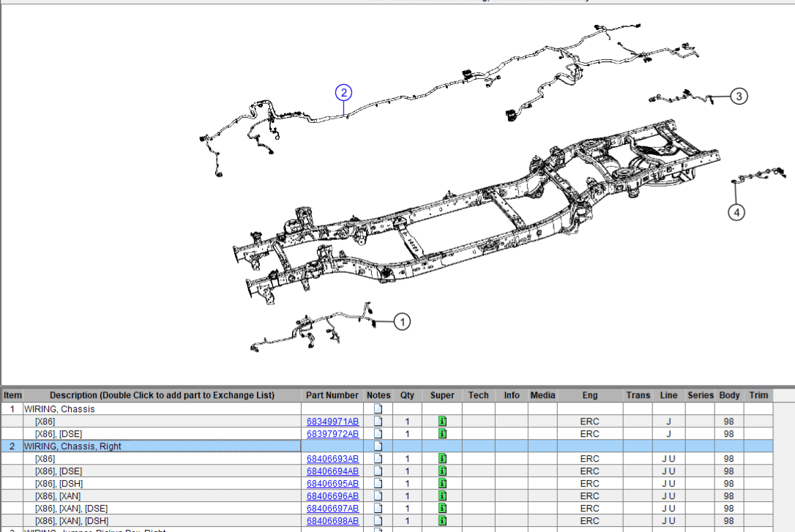Select '[X86], [XAN], [DSE]' description cell
This screenshot has height=532, width=795.
[163, 508]
